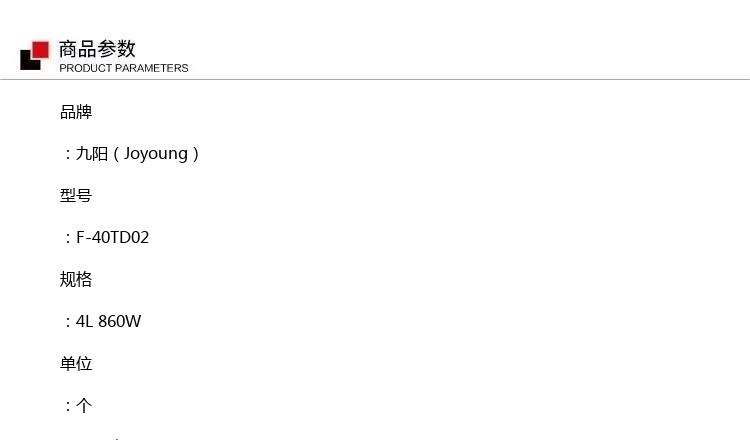Click the black square in the logo
750x440 pixels.
click(29, 61)
